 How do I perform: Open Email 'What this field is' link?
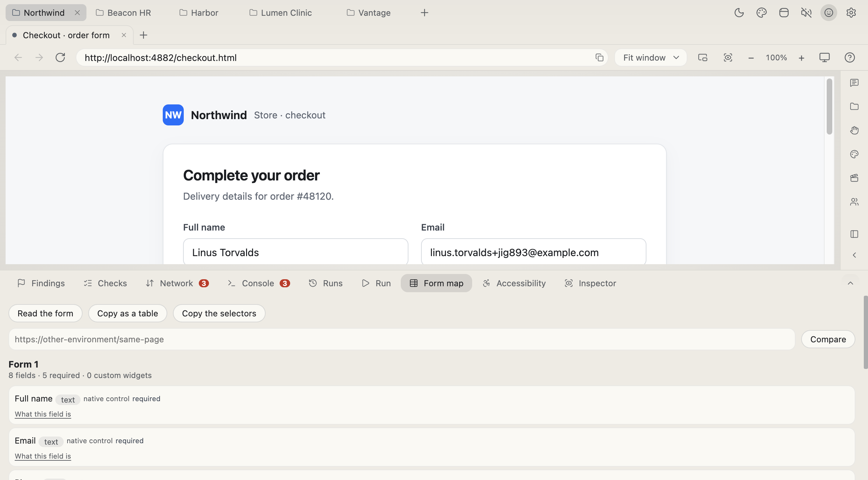coord(43,456)
